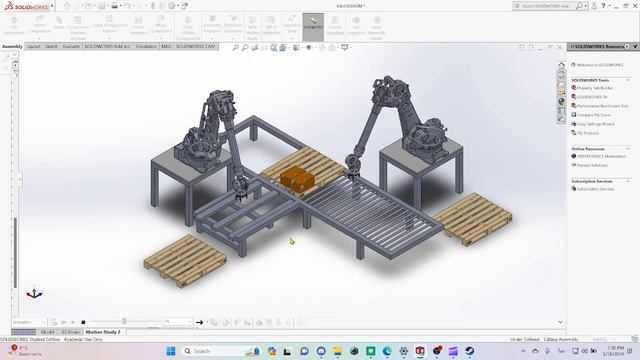This screenshot has width=640, height=360.
Task: Click the user login icon in title bar
Action: pos(594,6)
